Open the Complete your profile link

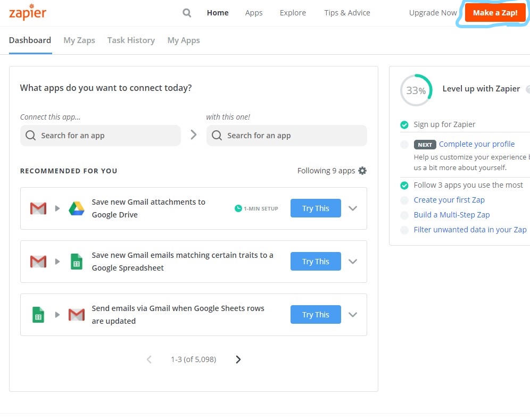pyautogui.click(x=477, y=144)
